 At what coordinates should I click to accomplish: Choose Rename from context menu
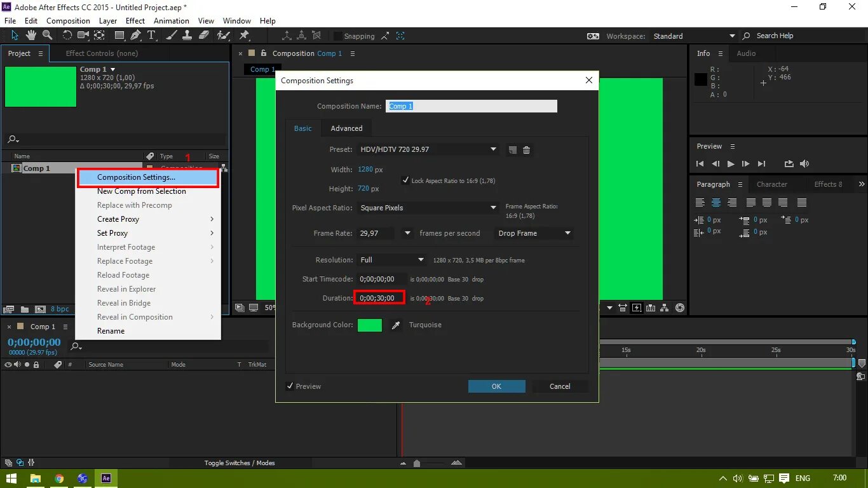click(148, 331)
